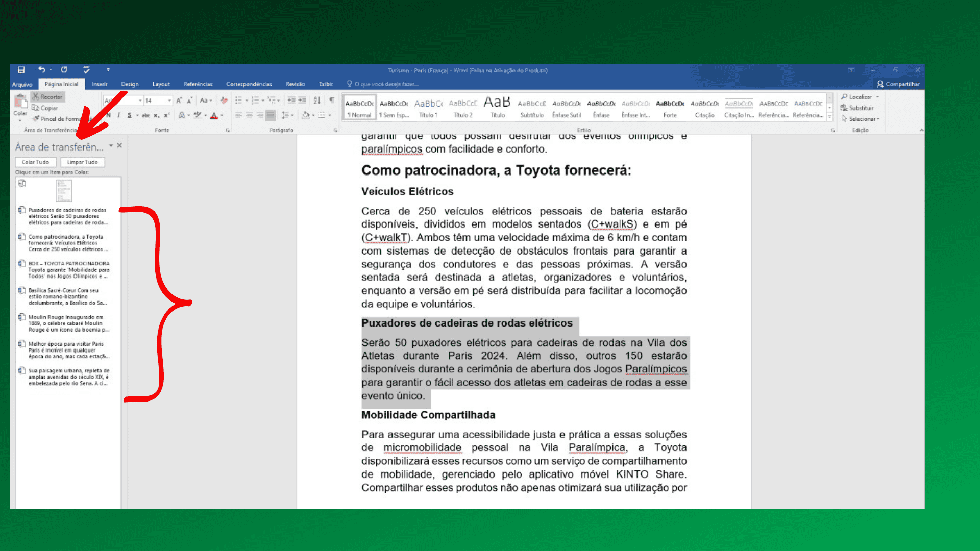The image size is (980, 551).
Task: Toggle bold formatting in the Fonte group
Action: tap(109, 116)
